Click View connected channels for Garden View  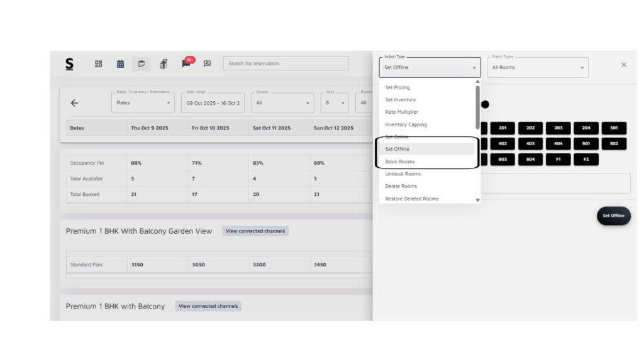(x=255, y=231)
